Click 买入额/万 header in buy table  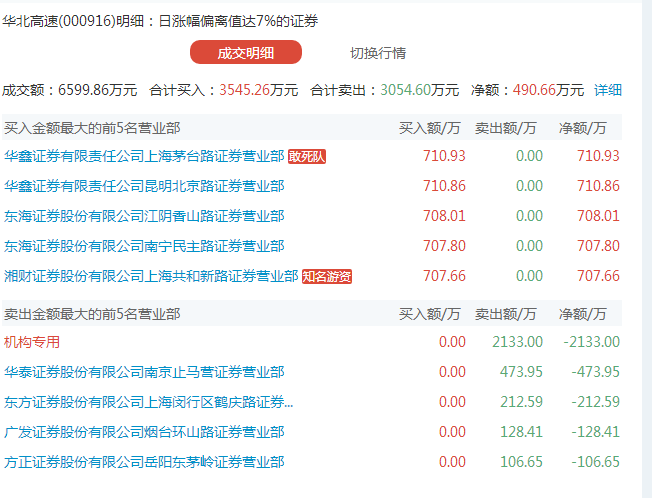click(x=430, y=128)
